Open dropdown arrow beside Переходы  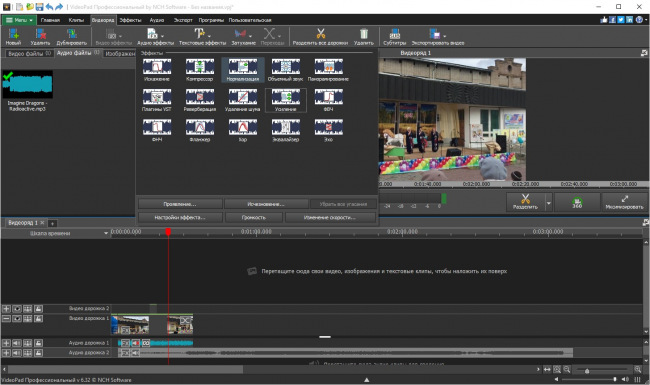(279, 36)
